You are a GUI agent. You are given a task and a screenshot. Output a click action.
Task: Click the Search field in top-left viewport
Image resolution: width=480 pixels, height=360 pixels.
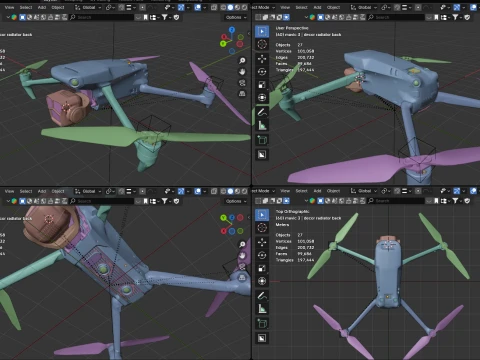[x=101, y=17]
